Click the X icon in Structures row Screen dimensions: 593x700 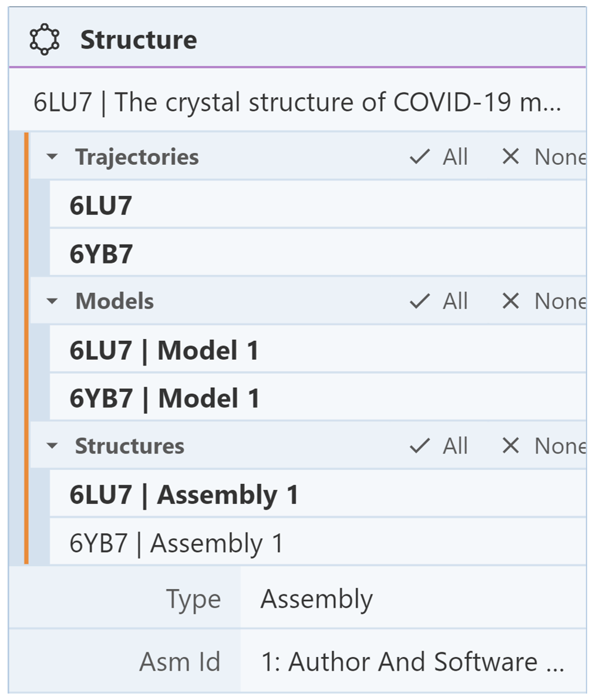[x=511, y=446]
